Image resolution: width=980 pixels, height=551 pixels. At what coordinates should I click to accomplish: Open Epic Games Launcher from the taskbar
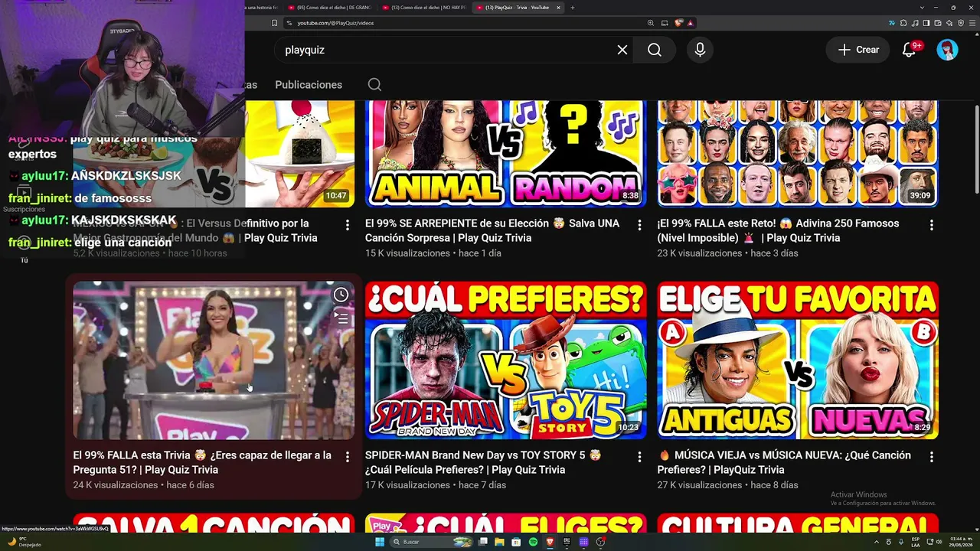point(567,542)
